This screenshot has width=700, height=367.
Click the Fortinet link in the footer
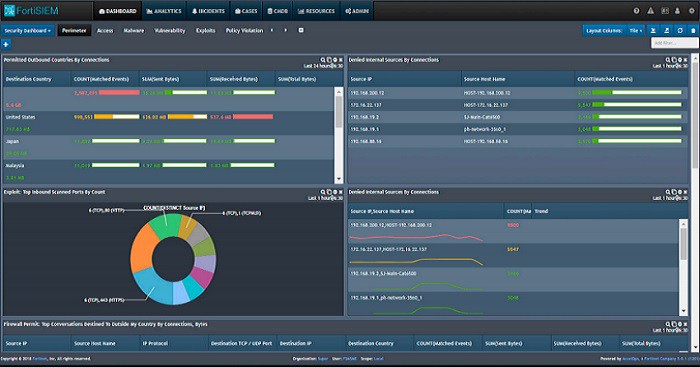(39, 359)
